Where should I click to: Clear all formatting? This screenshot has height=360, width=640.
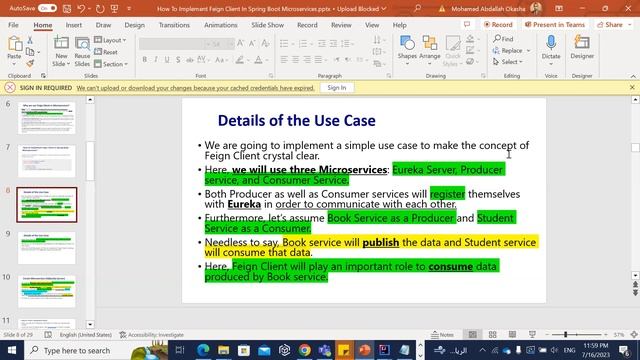click(x=265, y=43)
